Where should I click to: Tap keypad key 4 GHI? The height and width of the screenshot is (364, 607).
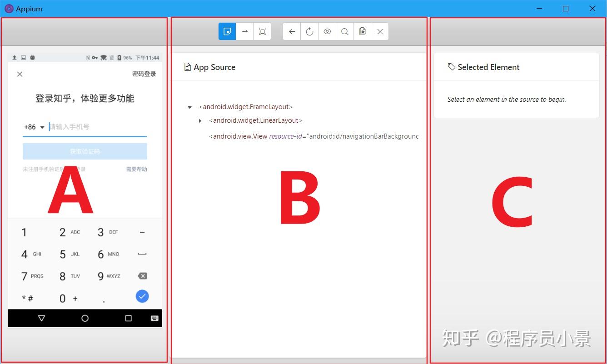tap(31, 254)
